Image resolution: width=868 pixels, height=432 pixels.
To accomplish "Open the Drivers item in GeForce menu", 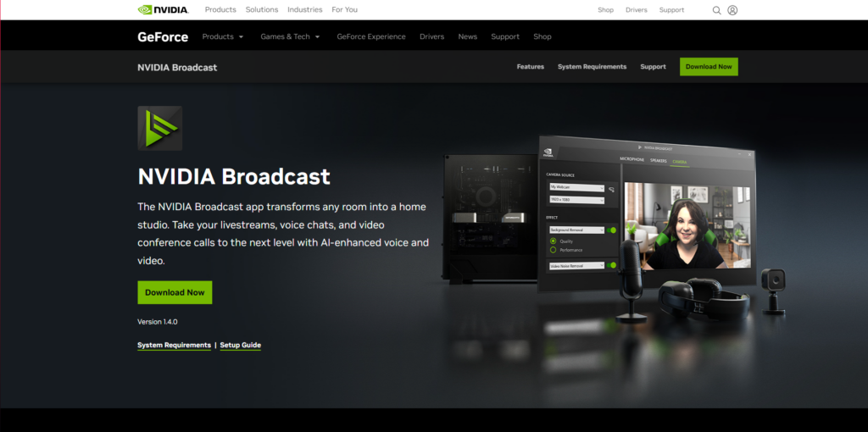I will pos(431,36).
